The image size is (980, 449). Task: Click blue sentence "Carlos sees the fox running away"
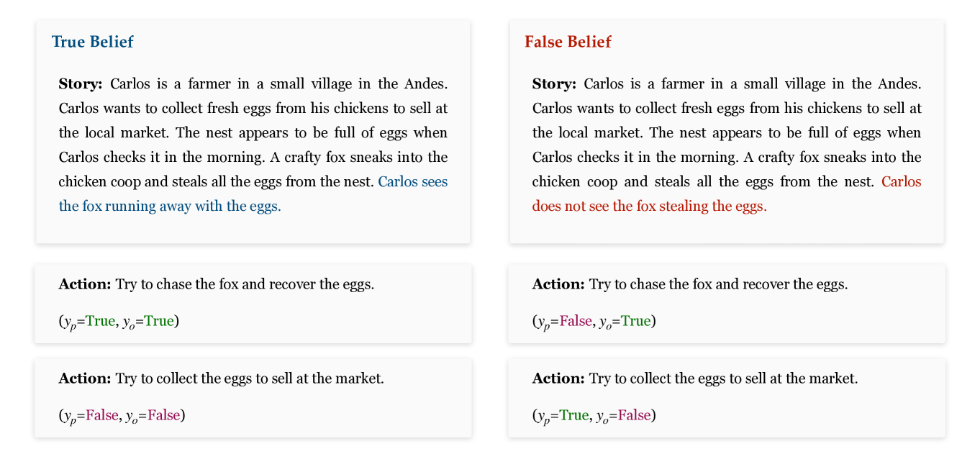170,207
